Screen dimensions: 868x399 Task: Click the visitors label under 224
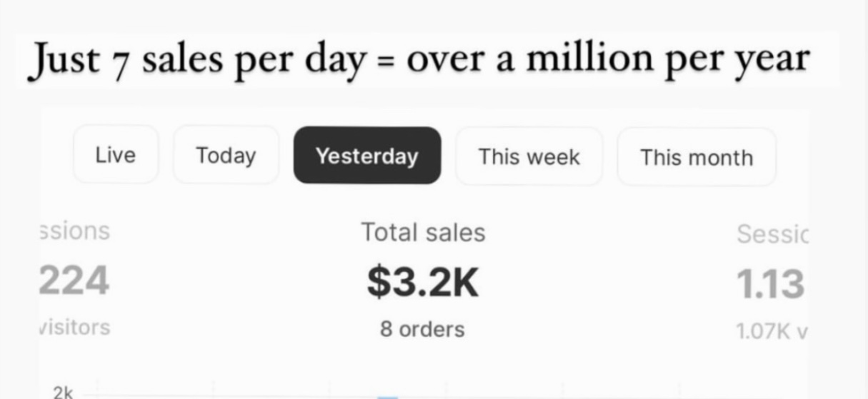[74, 327]
